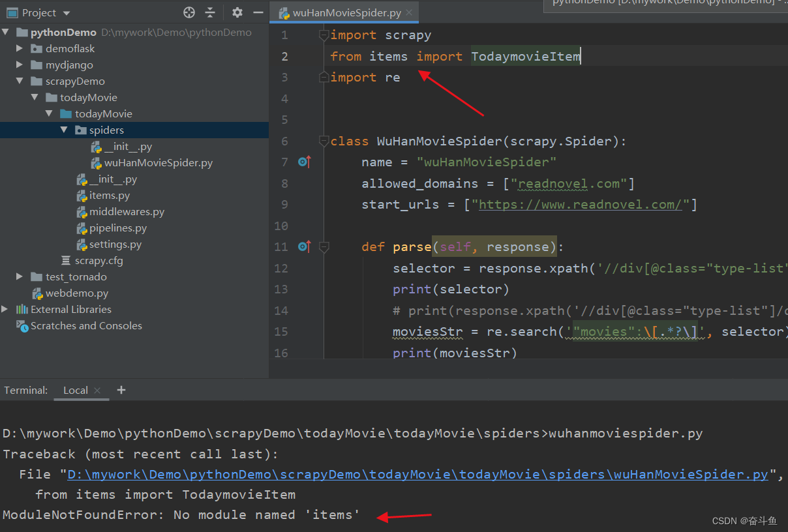Screen dimensions: 788x532
Task: Select the Local terminal tab
Action: pos(76,390)
